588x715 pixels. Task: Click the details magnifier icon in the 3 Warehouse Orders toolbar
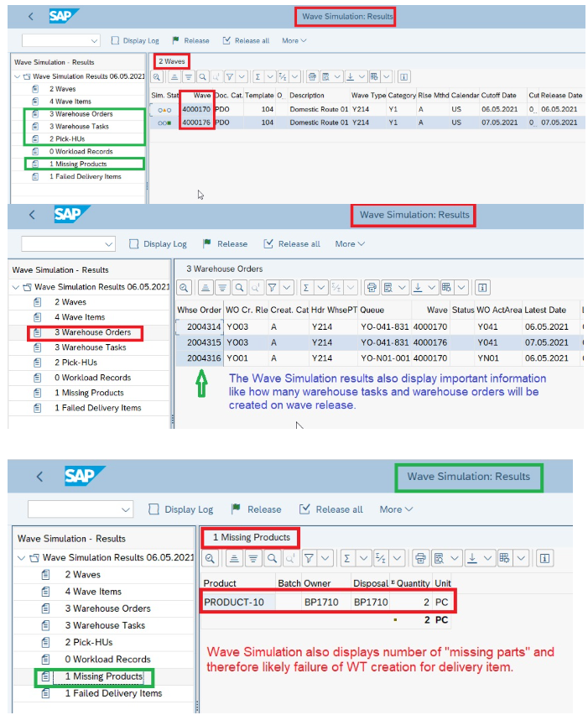tap(185, 287)
